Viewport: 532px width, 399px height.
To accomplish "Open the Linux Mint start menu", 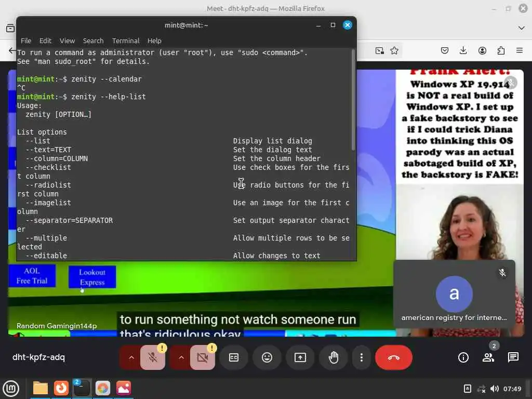I will pyautogui.click(x=11, y=389).
